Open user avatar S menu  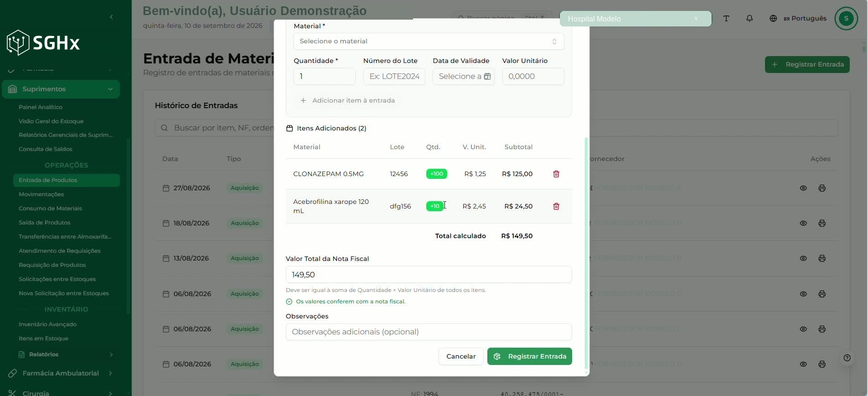(x=846, y=19)
